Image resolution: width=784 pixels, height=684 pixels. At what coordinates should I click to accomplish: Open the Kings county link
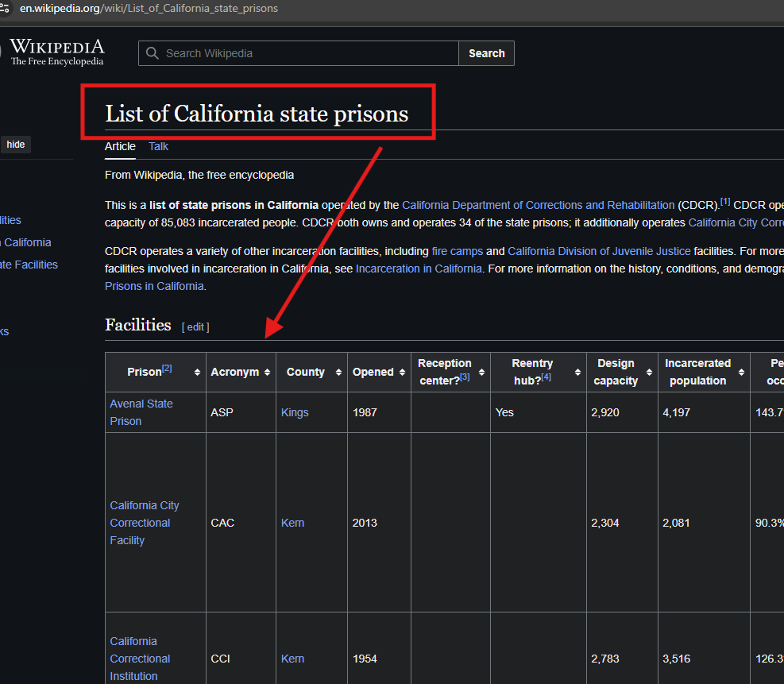[x=295, y=412]
